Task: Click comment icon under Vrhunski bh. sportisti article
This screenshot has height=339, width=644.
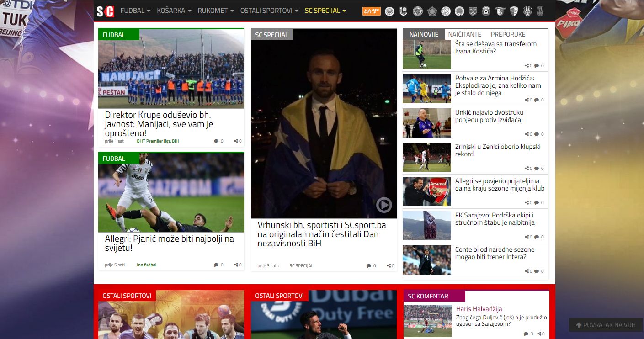Action: (369, 266)
